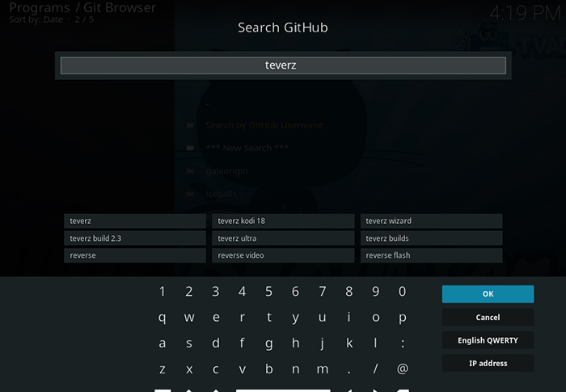This screenshot has width=566, height=392.
Task: Tap the 1 key
Action: (x=163, y=291)
